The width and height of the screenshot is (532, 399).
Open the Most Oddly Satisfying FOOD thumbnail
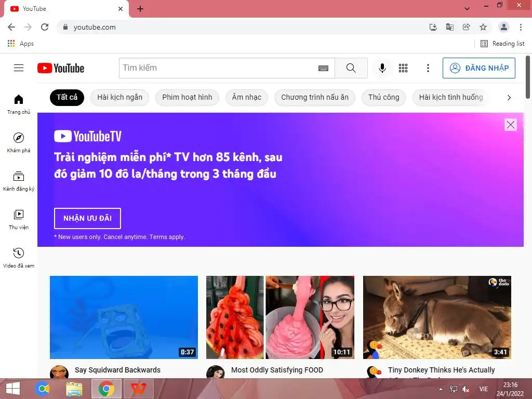click(280, 317)
